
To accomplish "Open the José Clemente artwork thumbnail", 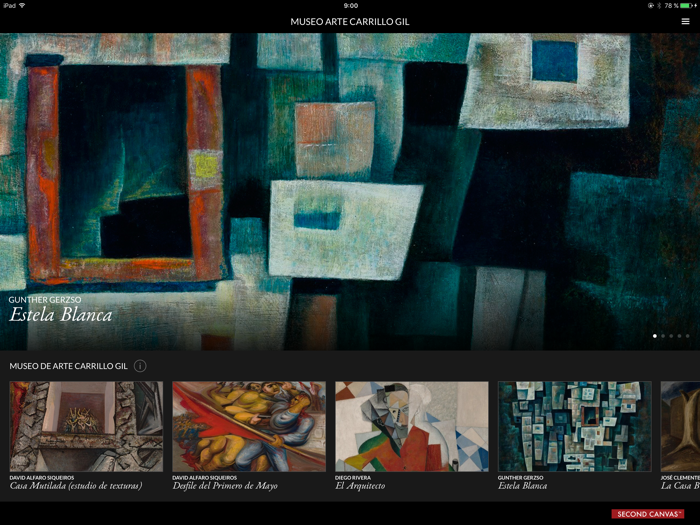I will tap(680, 426).
